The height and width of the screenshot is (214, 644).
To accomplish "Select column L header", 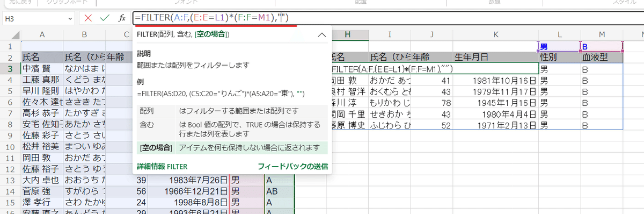I will click(559, 34).
